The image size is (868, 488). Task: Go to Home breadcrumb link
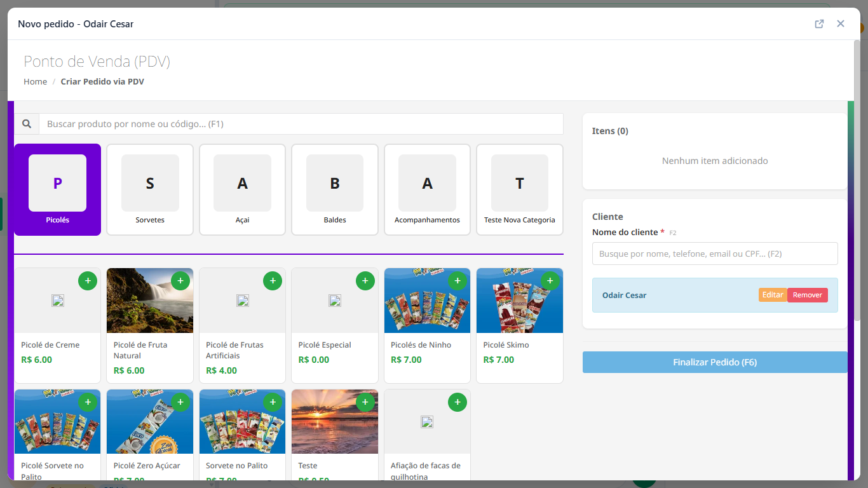click(x=36, y=81)
